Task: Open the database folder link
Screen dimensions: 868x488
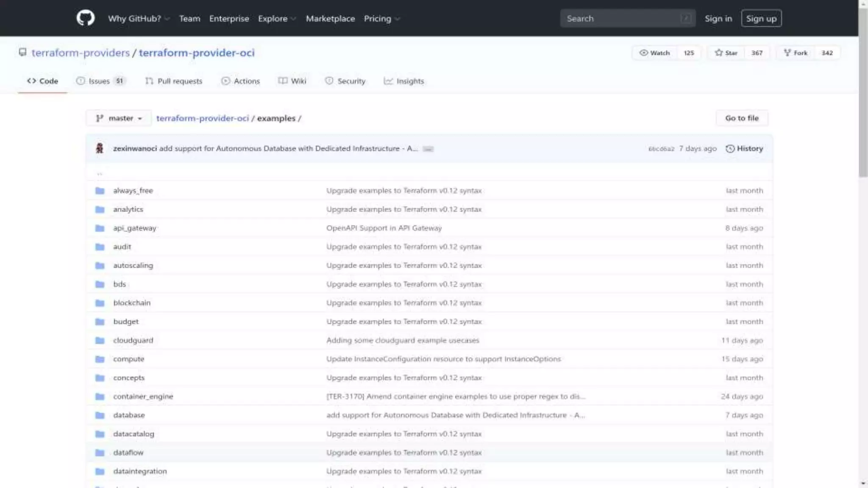Action: pos(129,415)
